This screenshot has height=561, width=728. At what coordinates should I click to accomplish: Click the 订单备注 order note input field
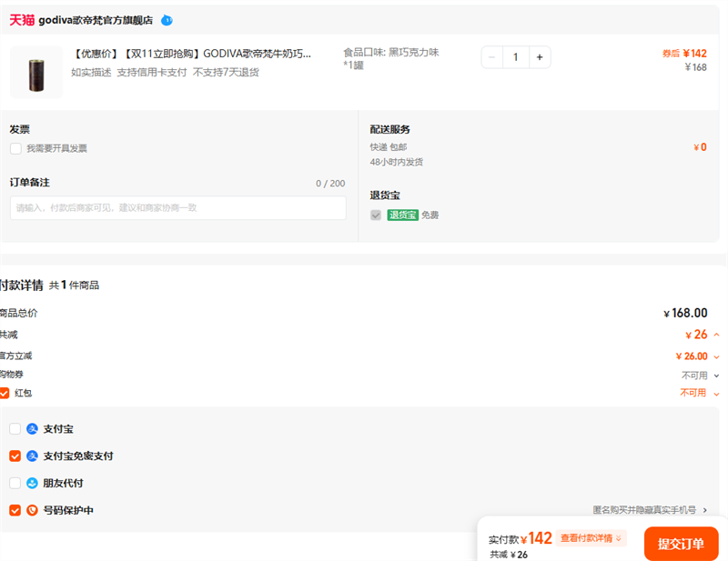tap(178, 208)
